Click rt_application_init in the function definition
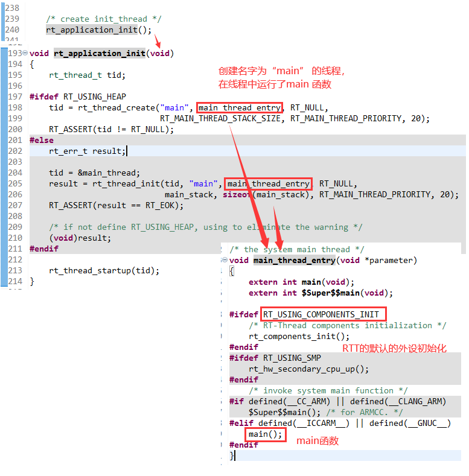The height and width of the screenshot is (476, 469). [x=100, y=53]
